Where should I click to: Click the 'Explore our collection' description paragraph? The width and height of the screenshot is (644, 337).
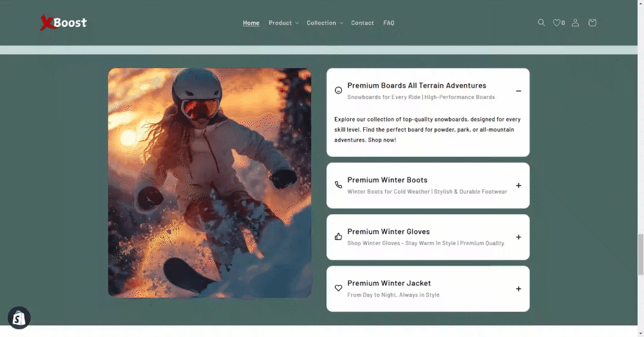pyautogui.click(x=427, y=129)
